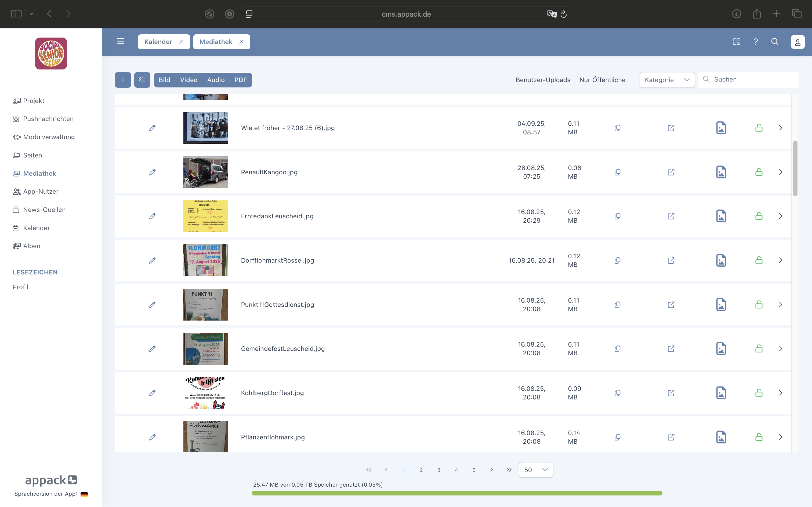
Task: Edit RenaultKangoo.jpg with pencil icon
Action: 152,172
